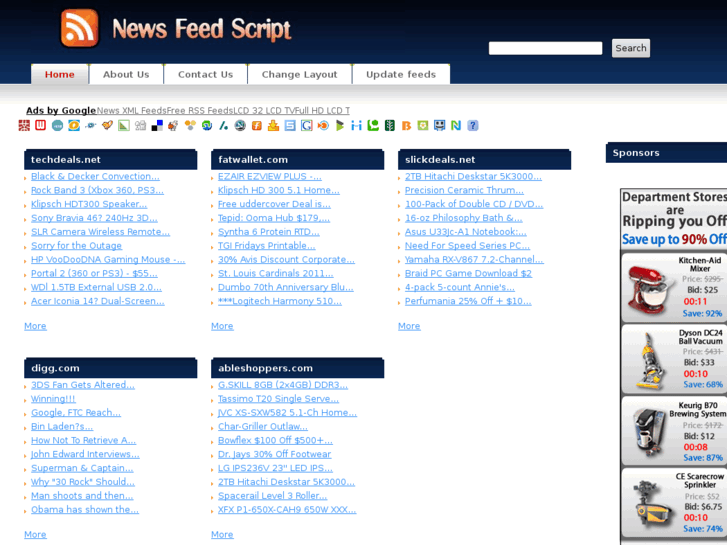Open TGI Fridays Printable link
The height and width of the screenshot is (545, 727).
click(x=267, y=246)
